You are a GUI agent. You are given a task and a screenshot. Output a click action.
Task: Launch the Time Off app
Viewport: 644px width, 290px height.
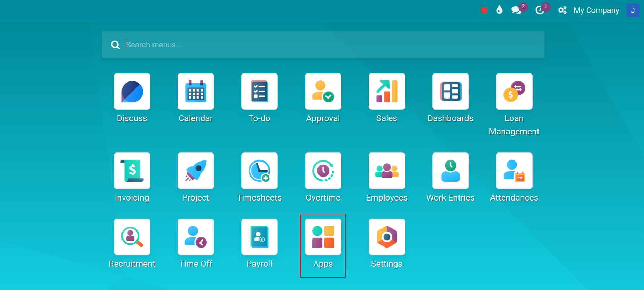pos(196,237)
